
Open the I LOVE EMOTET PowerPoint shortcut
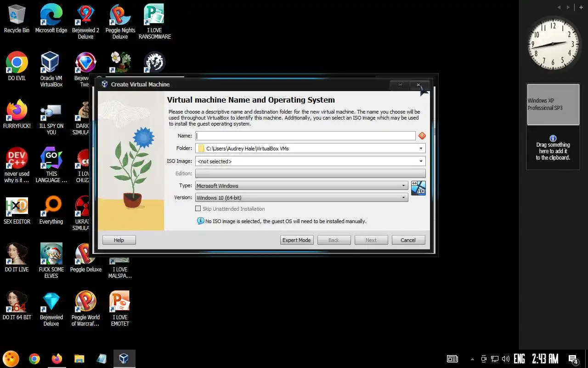[120, 309]
